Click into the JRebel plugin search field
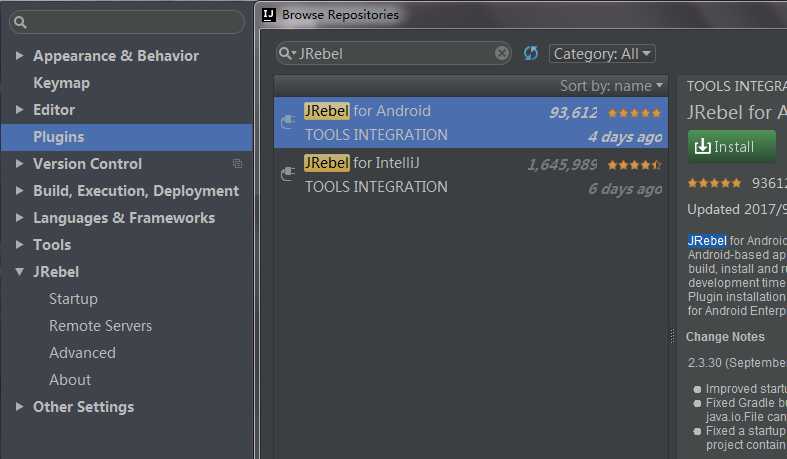The width and height of the screenshot is (787, 459). (x=394, y=53)
